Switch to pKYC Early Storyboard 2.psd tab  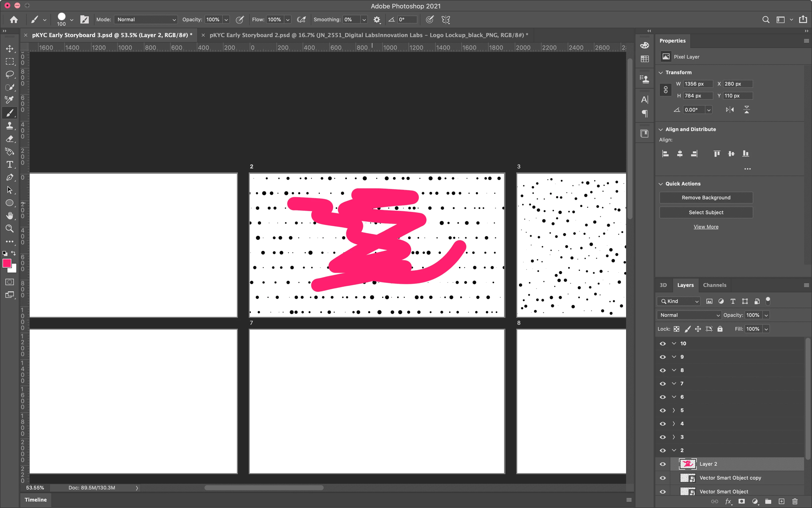pos(368,35)
